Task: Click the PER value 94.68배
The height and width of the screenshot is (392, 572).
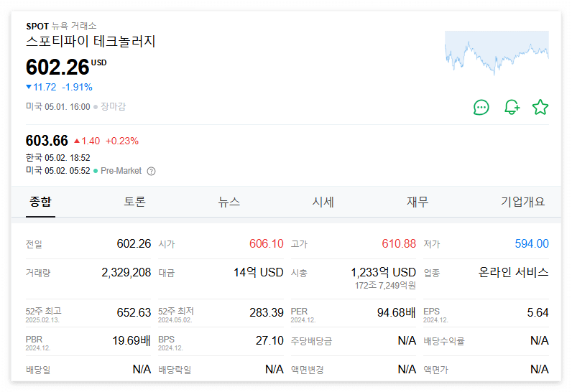Action: pos(396,312)
